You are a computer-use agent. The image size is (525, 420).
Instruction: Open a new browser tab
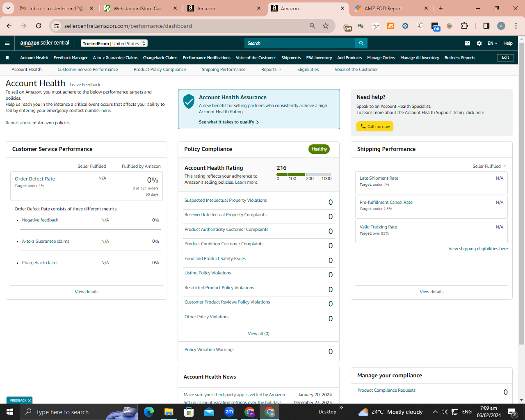click(x=441, y=8)
